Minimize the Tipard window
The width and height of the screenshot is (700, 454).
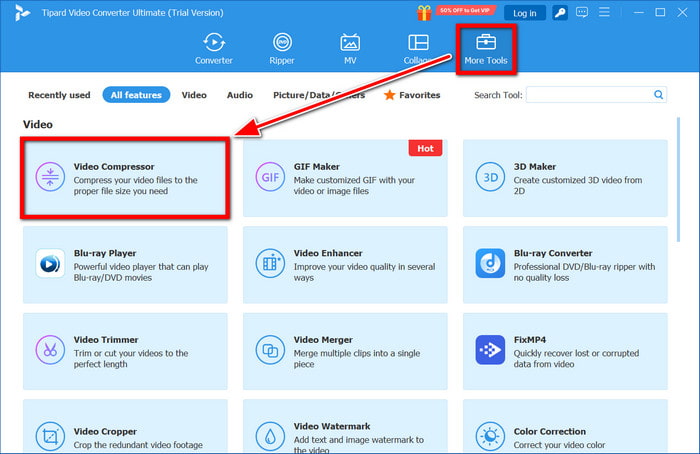[x=638, y=12]
